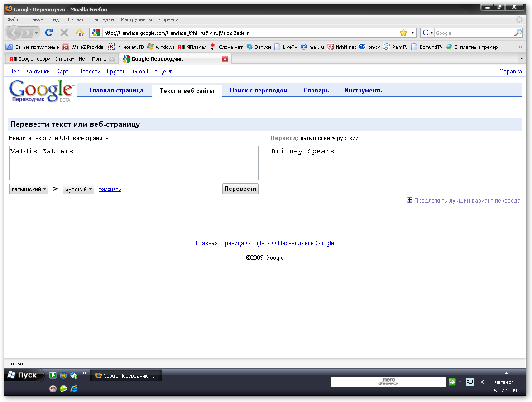Click the Справка link at top right
The image size is (532, 402).
(510, 71)
